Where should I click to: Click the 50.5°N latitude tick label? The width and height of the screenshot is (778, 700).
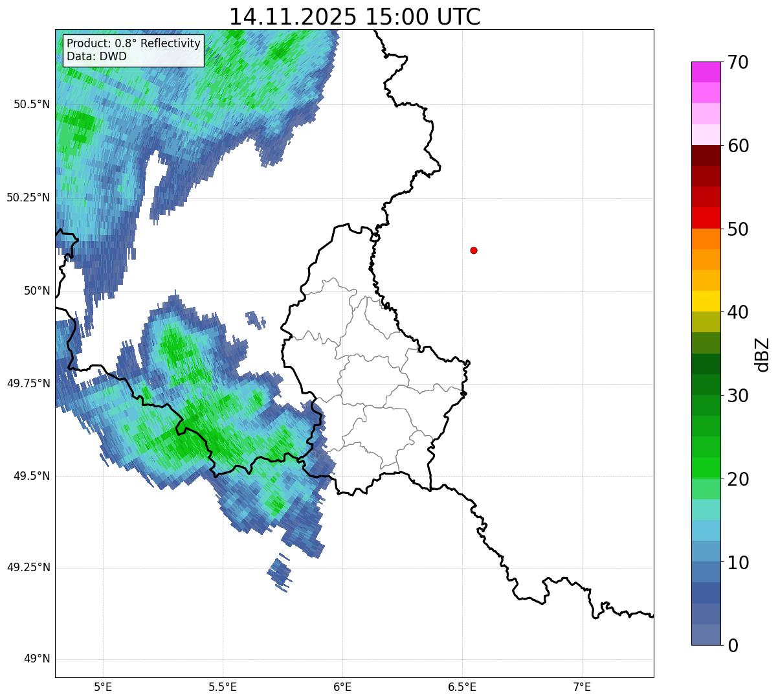(x=32, y=104)
